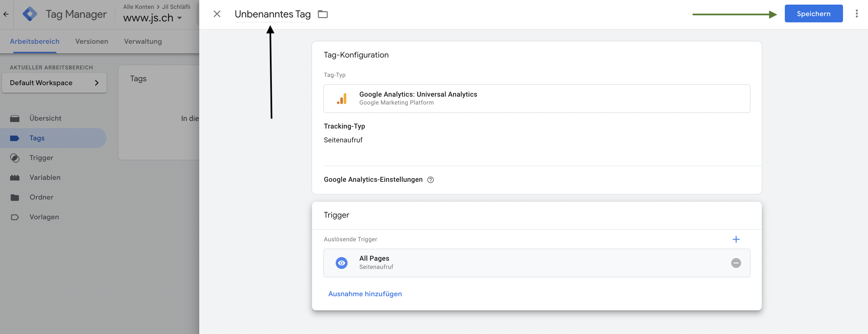Click the Übersicht sidebar icon
The width and height of the screenshot is (868, 334).
pos(15,119)
